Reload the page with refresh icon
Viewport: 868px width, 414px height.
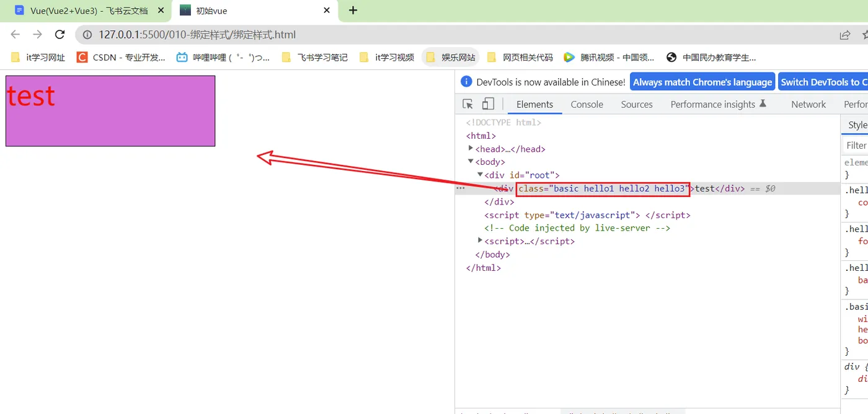click(60, 35)
